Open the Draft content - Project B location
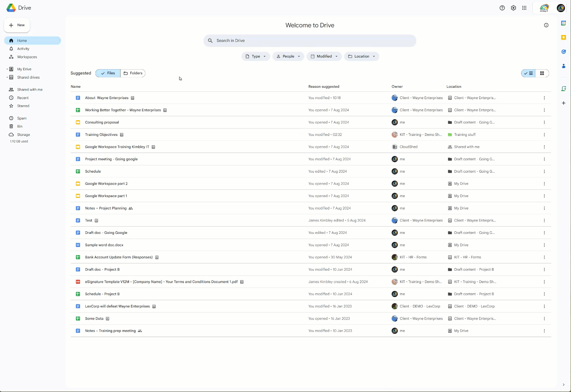 tap(470, 270)
